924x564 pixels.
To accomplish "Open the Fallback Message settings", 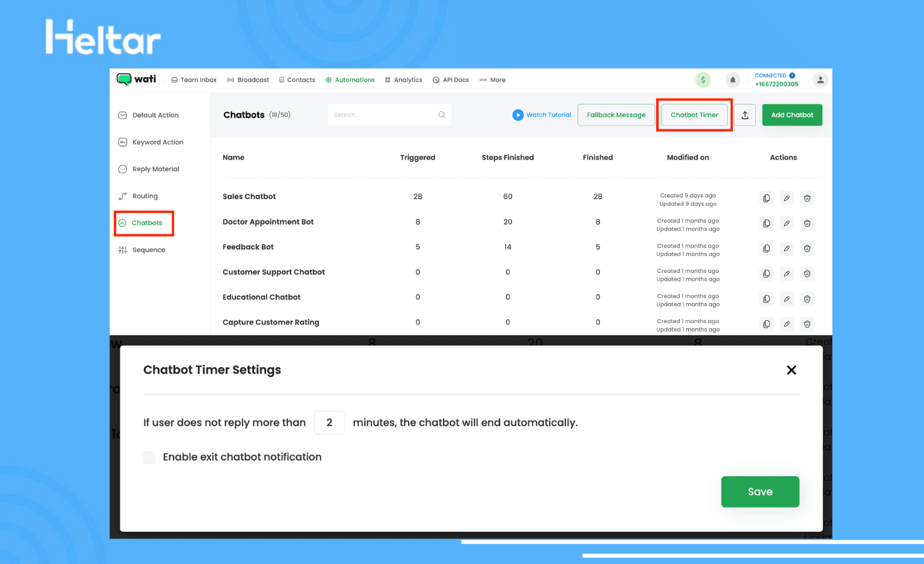I will pyautogui.click(x=616, y=115).
